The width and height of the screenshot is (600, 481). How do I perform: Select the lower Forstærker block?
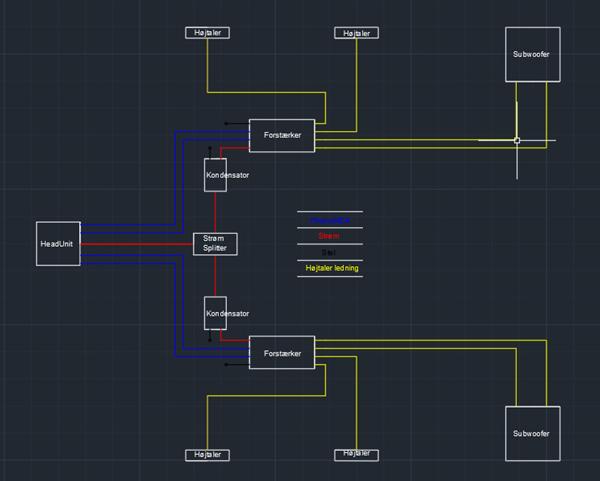[x=281, y=353]
